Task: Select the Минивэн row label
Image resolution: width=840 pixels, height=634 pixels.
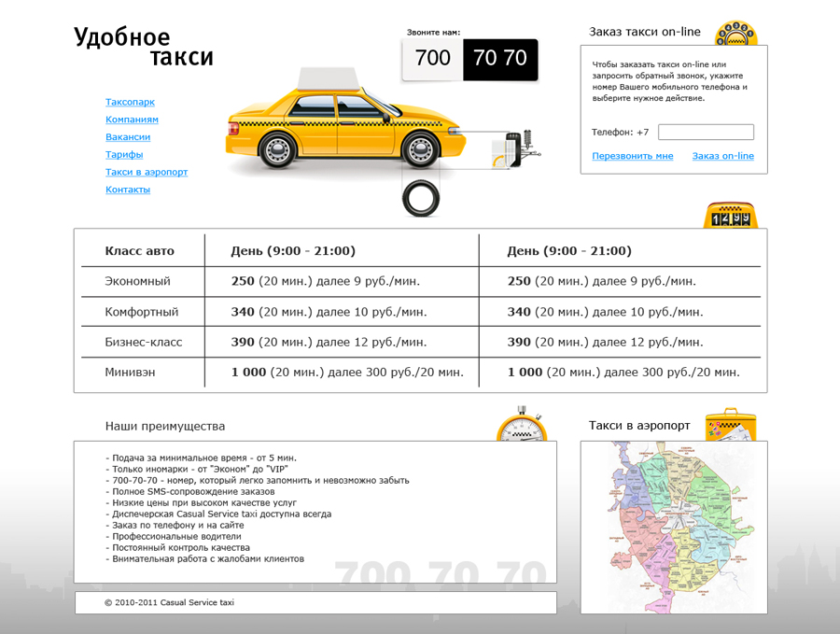Action: [130, 373]
